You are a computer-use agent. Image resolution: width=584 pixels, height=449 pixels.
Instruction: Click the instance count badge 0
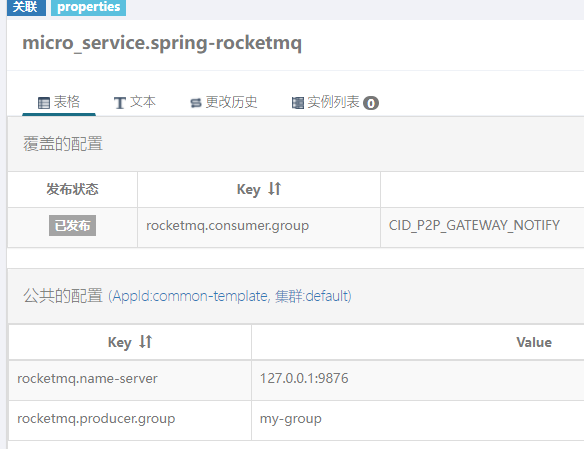(371, 103)
